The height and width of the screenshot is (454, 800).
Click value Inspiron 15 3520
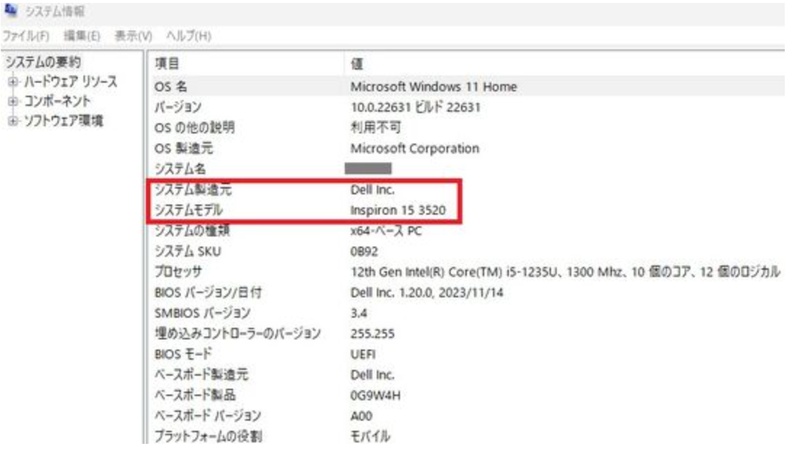point(398,210)
